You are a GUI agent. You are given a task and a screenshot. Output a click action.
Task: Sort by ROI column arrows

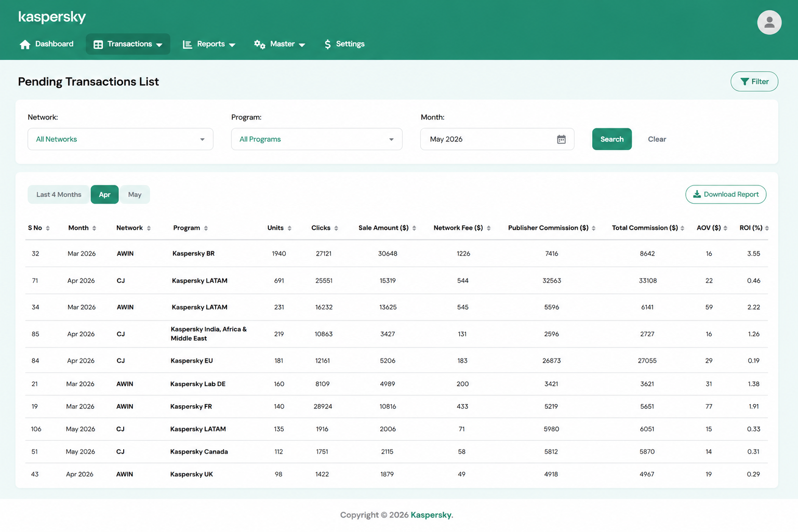click(x=767, y=228)
